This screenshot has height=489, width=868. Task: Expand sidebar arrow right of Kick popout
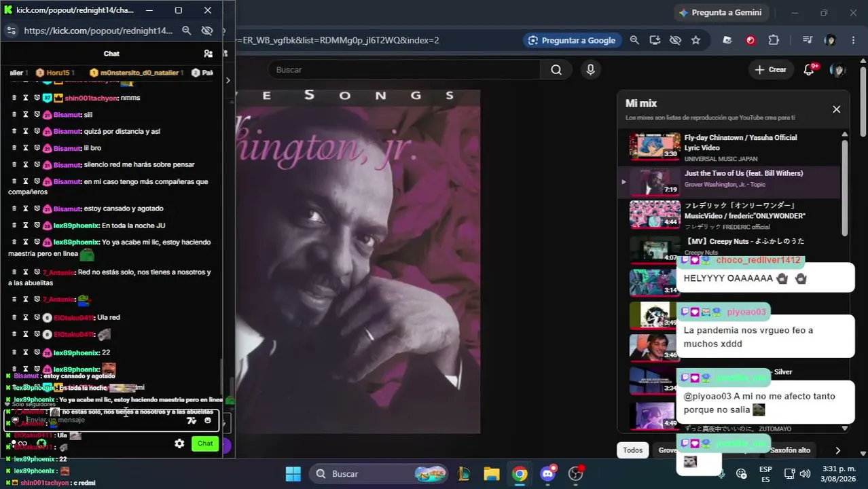click(228, 80)
